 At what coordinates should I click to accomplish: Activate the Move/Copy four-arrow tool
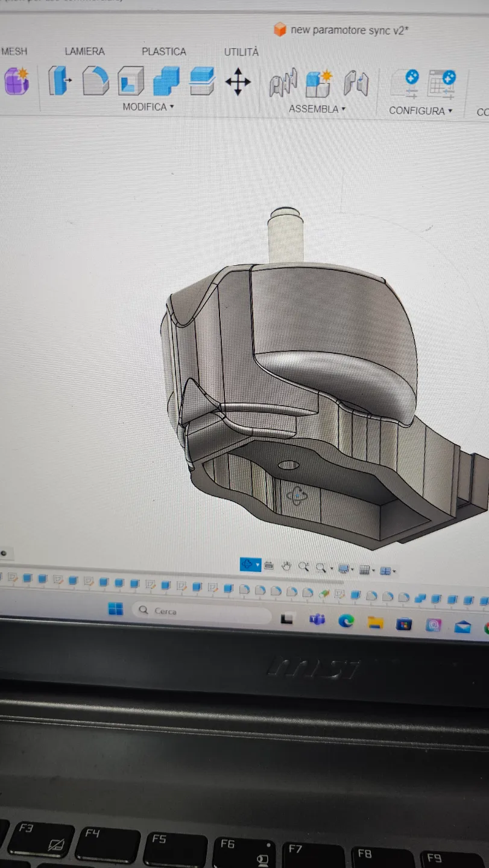tap(238, 81)
